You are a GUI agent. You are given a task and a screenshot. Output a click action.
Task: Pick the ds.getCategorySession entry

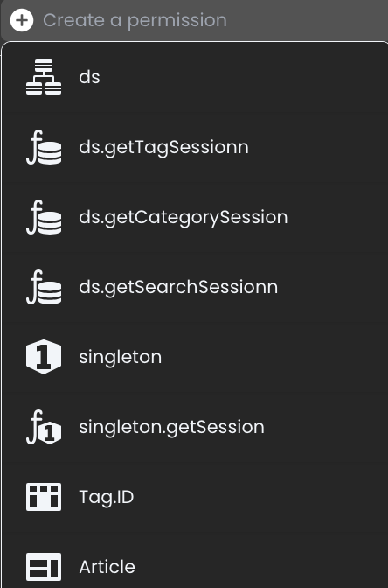[195, 217]
